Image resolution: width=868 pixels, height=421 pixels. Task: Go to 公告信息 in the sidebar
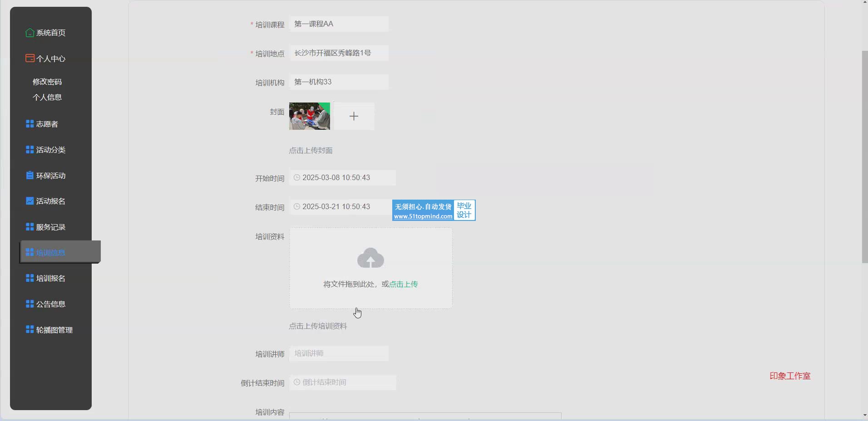[x=51, y=304]
